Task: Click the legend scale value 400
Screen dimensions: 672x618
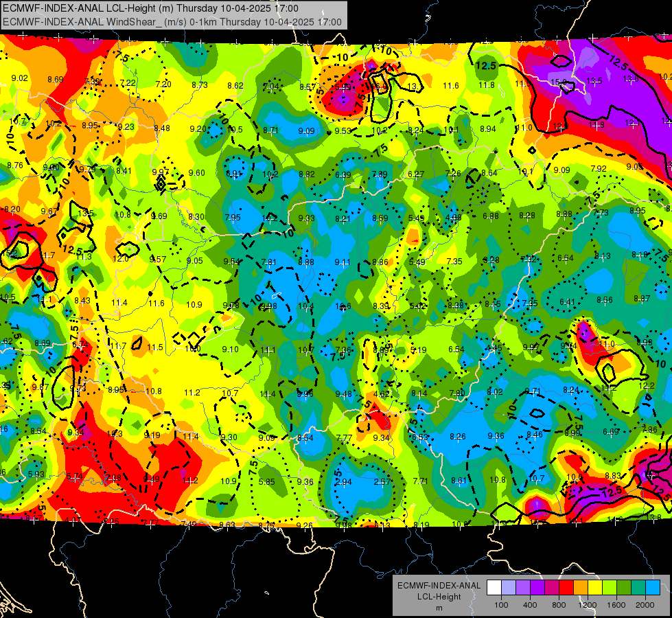Action: pyautogui.click(x=530, y=605)
